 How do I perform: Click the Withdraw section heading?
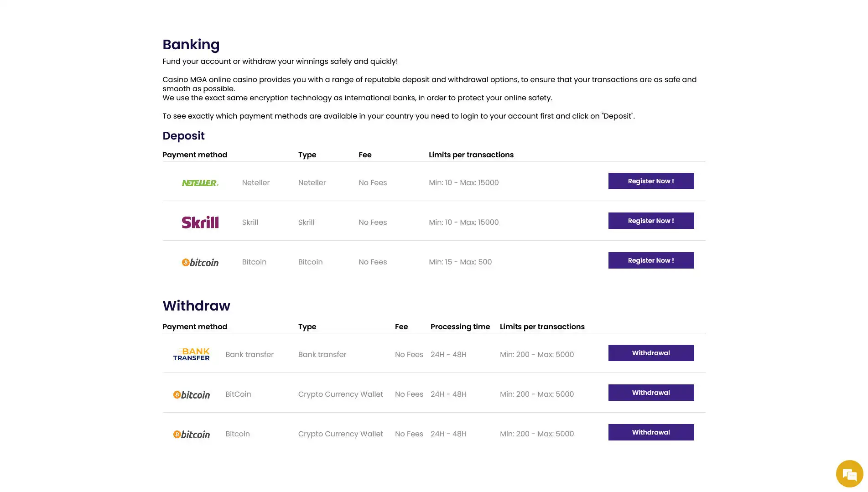click(196, 306)
